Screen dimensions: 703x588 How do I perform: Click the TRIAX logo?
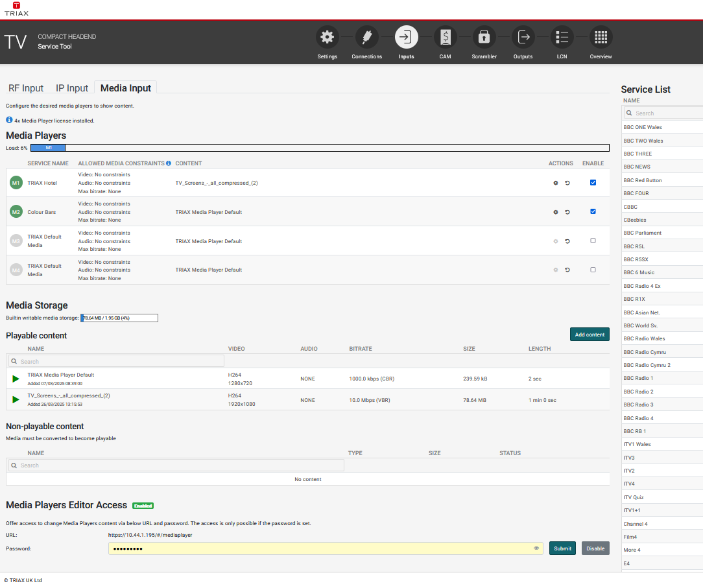coord(17,9)
